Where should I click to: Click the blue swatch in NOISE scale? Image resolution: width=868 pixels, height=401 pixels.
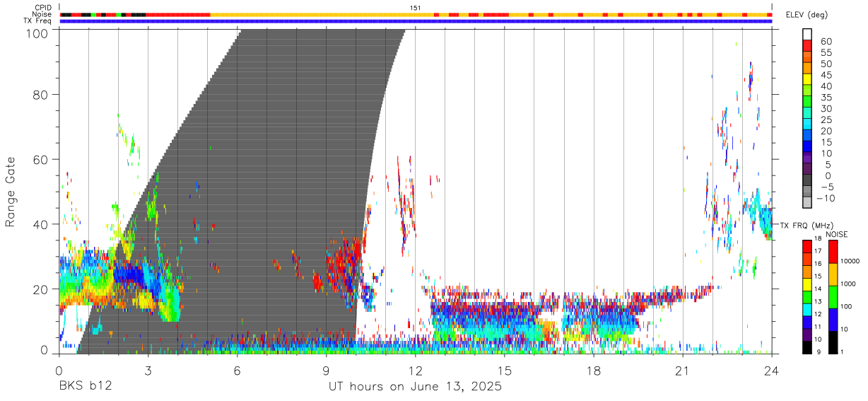(833, 320)
